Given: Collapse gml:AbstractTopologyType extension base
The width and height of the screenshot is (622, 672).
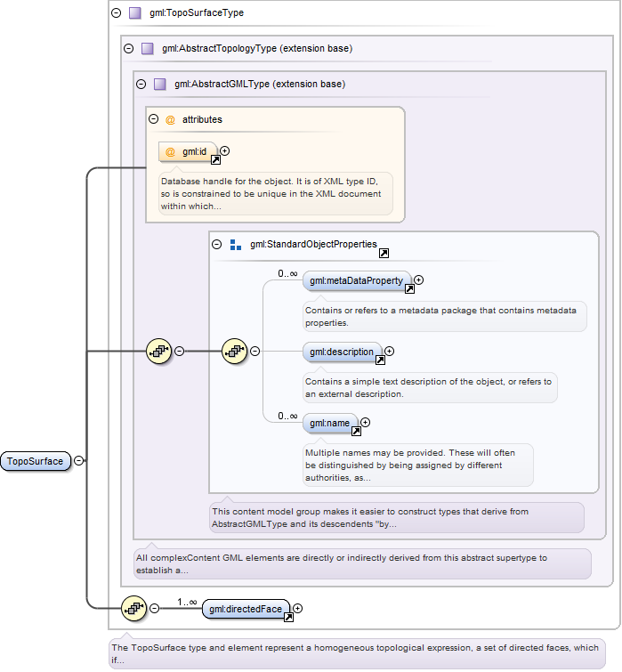Looking at the screenshot, I should (x=128, y=48).
